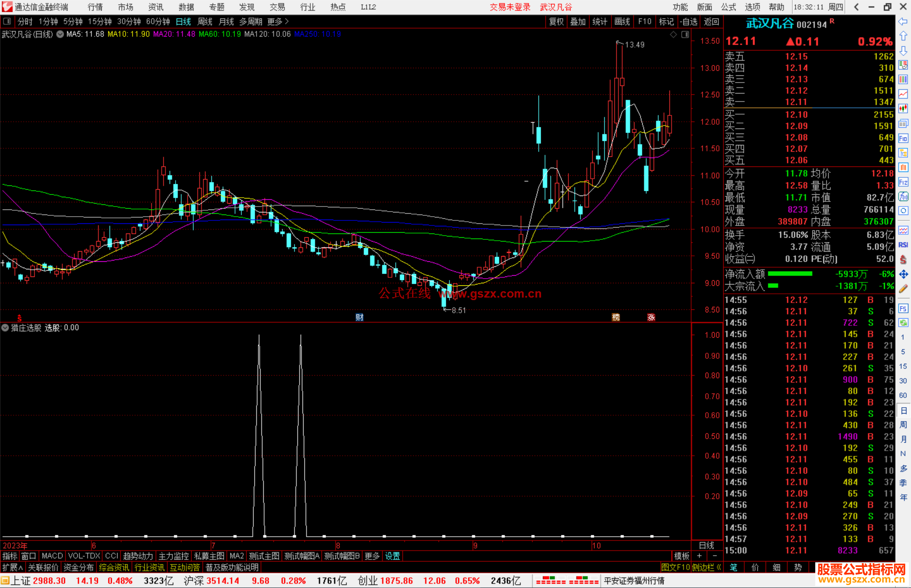Click the back arrow icon in right sidebar
The width and height of the screenshot is (911, 588).
coord(903,21)
